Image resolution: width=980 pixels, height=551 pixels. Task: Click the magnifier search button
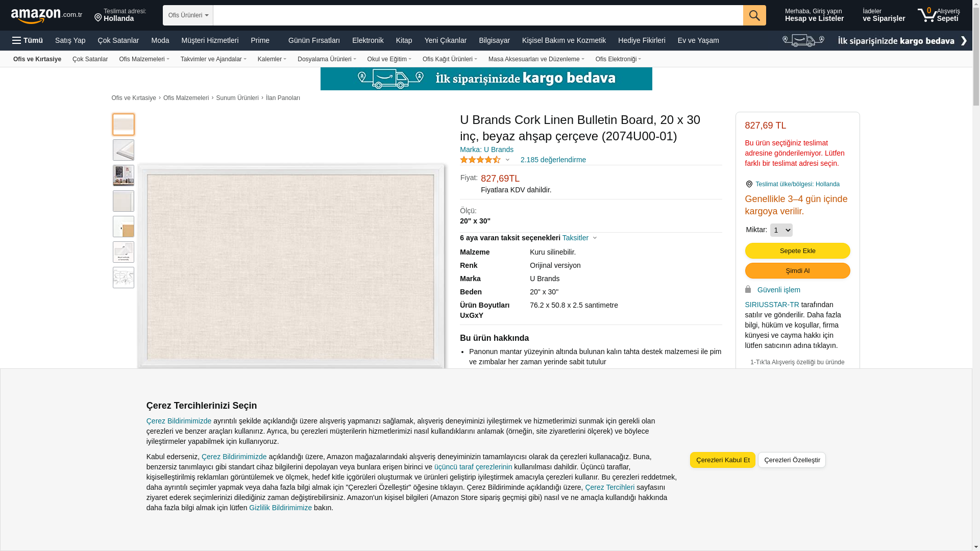(754, 15)
